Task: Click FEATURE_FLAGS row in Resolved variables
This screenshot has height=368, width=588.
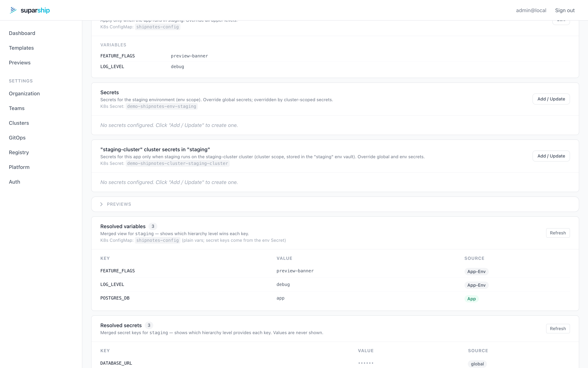Action: coord(335,271)
